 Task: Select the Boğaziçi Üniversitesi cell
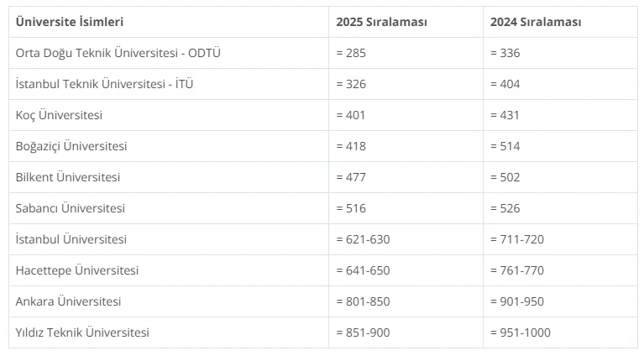point(71,146)
